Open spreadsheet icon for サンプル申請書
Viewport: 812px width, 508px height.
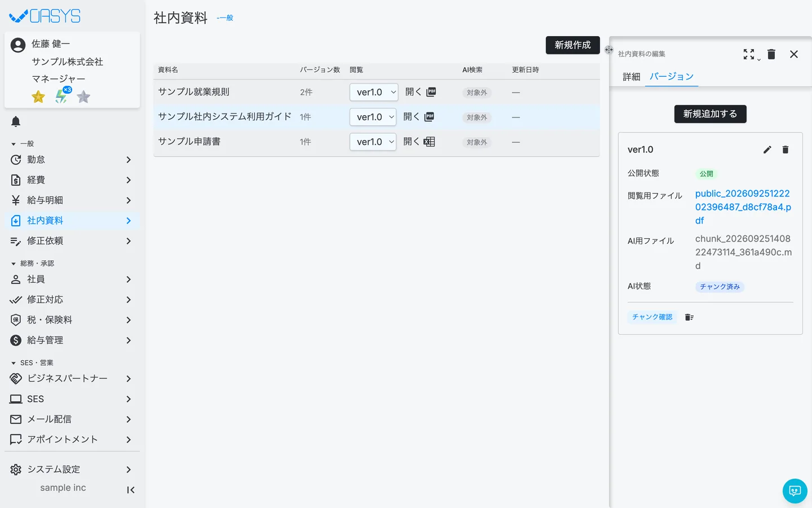(x=429, y=142)
